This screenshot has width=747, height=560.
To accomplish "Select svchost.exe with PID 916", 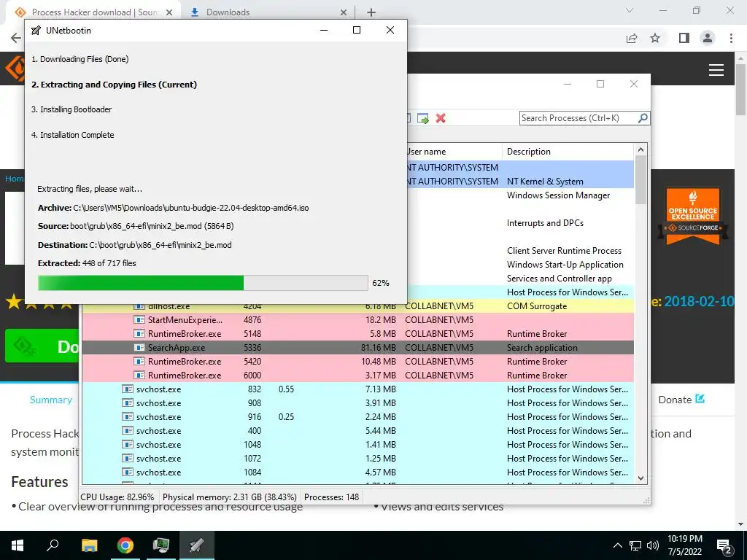I will click(x=357, y=416).
